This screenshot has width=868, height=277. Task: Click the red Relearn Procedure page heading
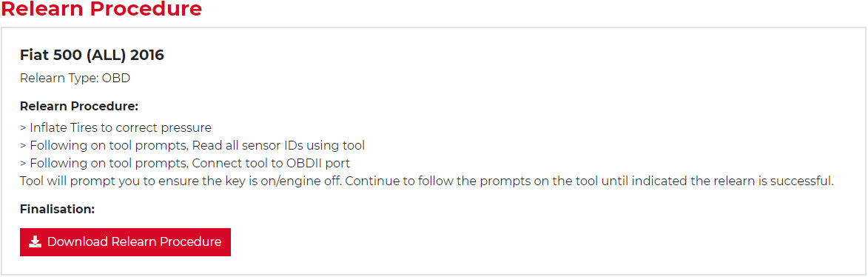tap(101, 9)
